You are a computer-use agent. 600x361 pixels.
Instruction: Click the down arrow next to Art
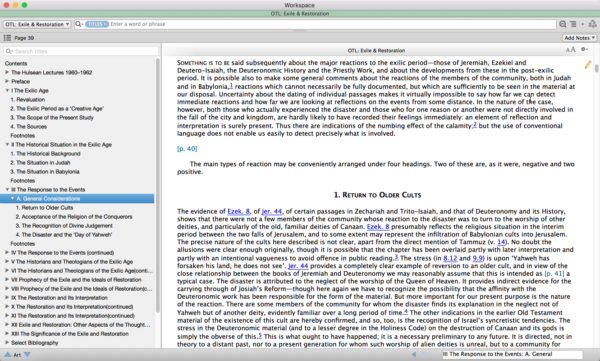[27, 354]
